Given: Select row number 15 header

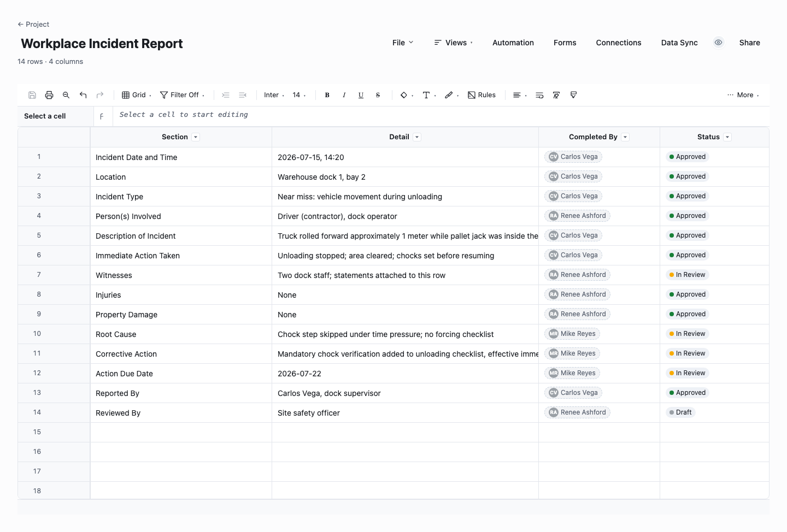Looking at the screenshot, I should click(x=54, y=432).
